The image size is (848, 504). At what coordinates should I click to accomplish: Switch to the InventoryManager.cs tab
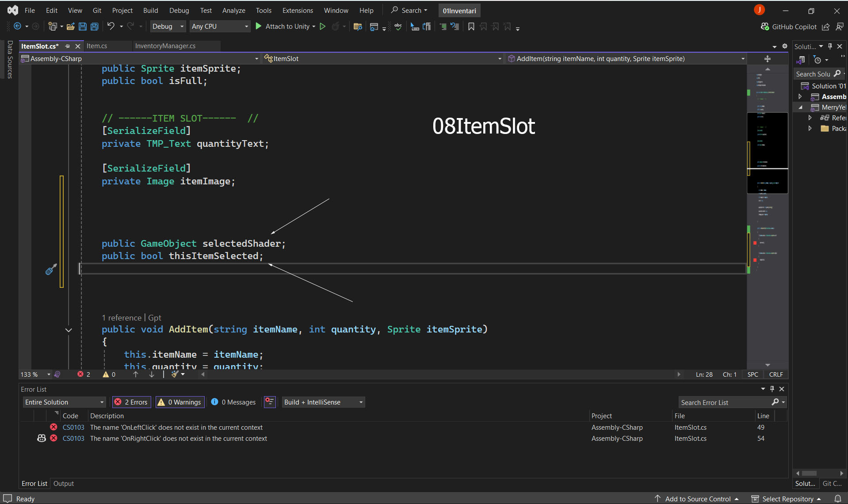coord(165,46)
